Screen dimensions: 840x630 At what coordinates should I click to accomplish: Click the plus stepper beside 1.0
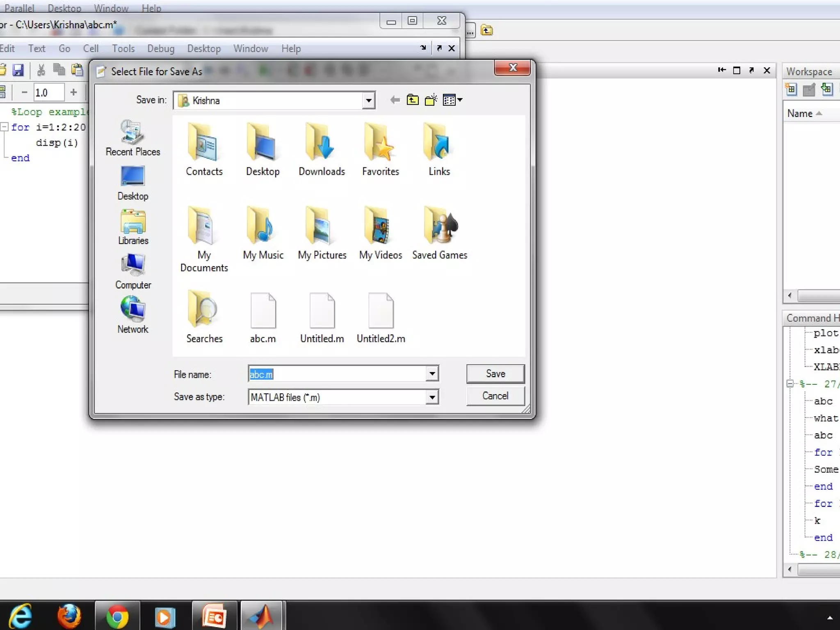click(x=73, y=92)
